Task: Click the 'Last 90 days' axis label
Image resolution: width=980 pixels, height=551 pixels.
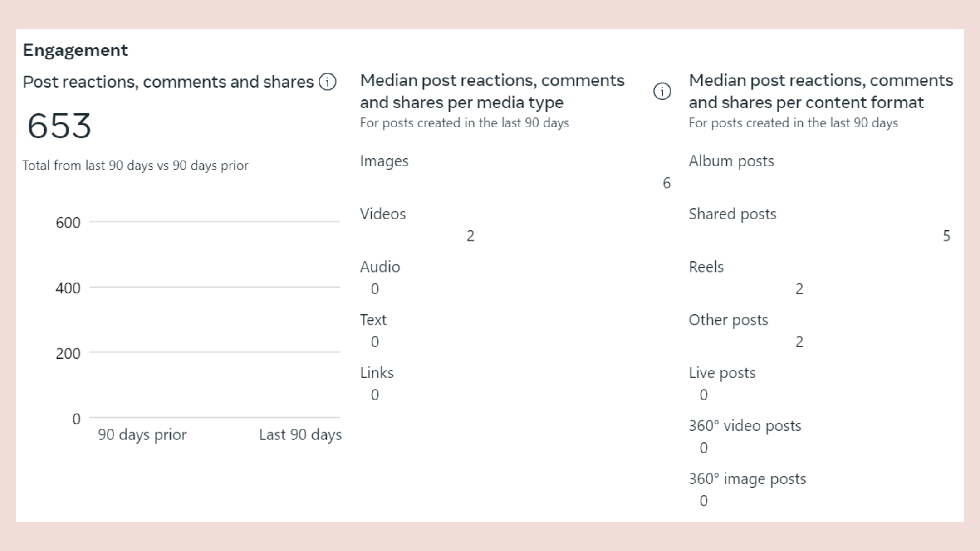Action: (x=300, y=435)
